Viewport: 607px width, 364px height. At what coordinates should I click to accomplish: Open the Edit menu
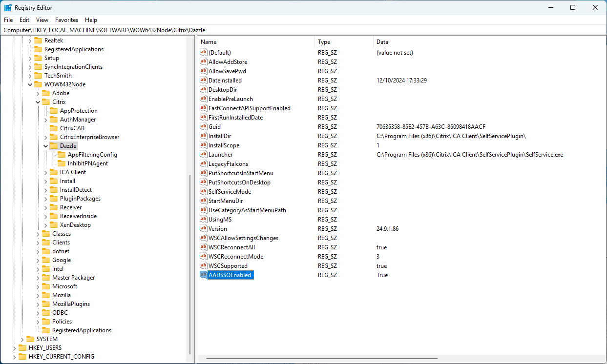(24, 20)
